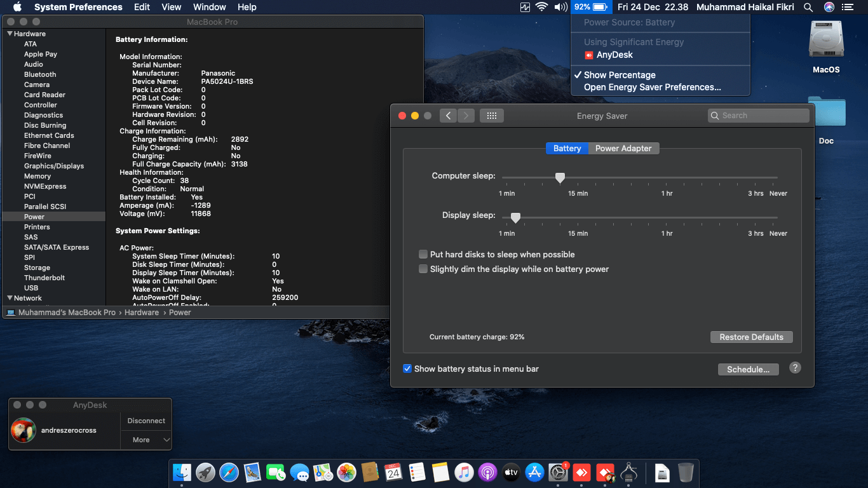Click the show-all grid icon in Energy Saver

click(491, 116)
